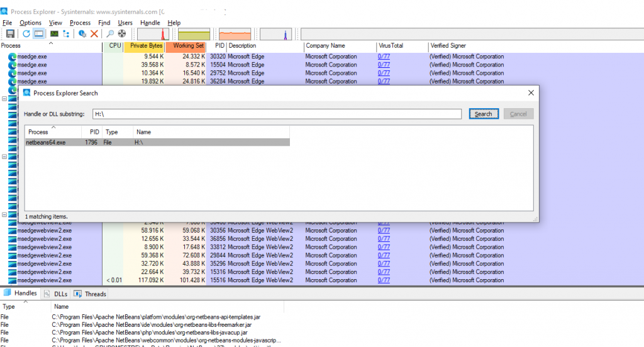The image size is (644, 347).
Task: Sort by the Private Bytes column
Action: [144, 46]
